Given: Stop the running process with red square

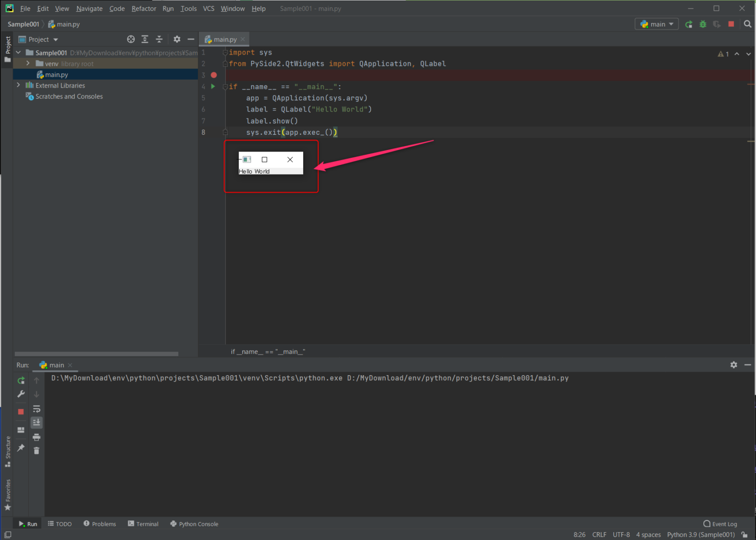Looking at the screenshot, I should click(x=21, y=412).
